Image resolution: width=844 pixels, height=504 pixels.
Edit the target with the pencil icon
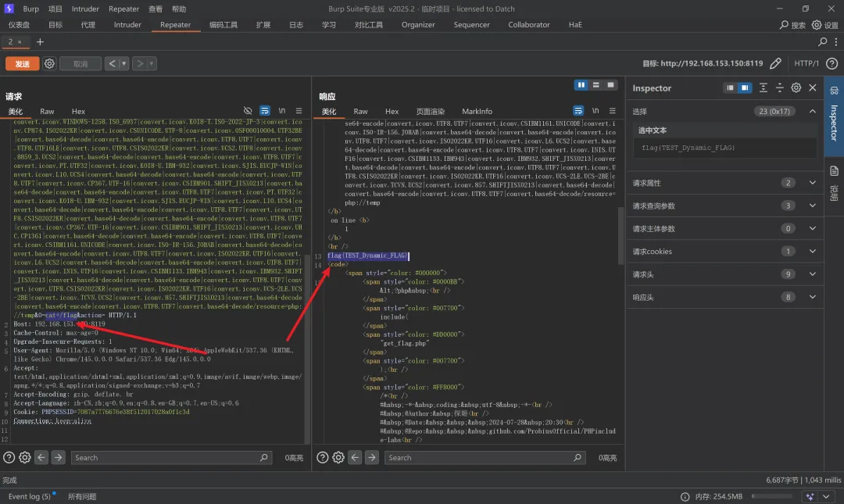click(x=775, y=63)
